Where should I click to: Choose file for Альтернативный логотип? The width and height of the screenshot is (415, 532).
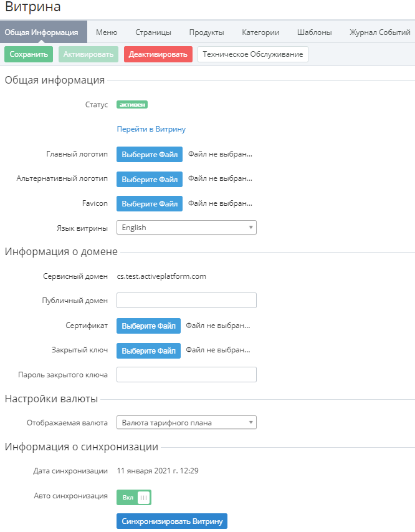coord(150,180)
